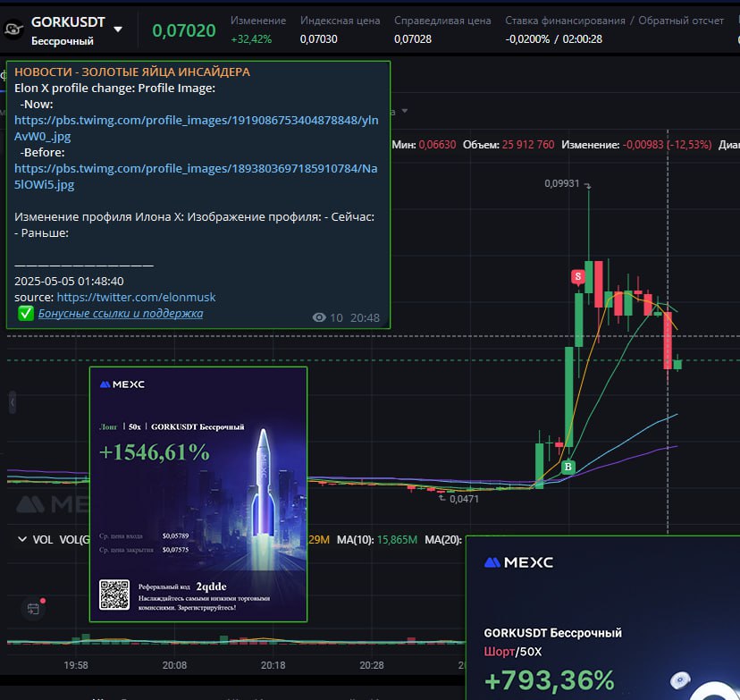Click fair price value 0,07028
This screenshot has height=700, width=740.
pos(413,39)
